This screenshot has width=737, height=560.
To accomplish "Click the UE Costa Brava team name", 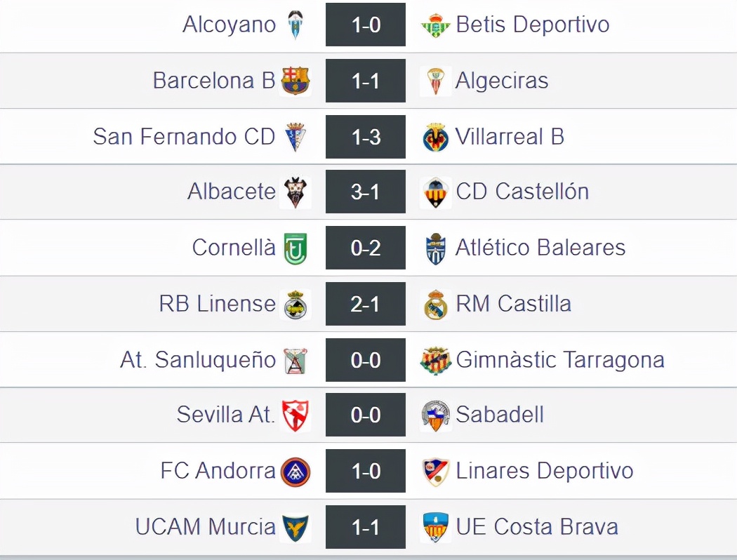I will point(537,527).
